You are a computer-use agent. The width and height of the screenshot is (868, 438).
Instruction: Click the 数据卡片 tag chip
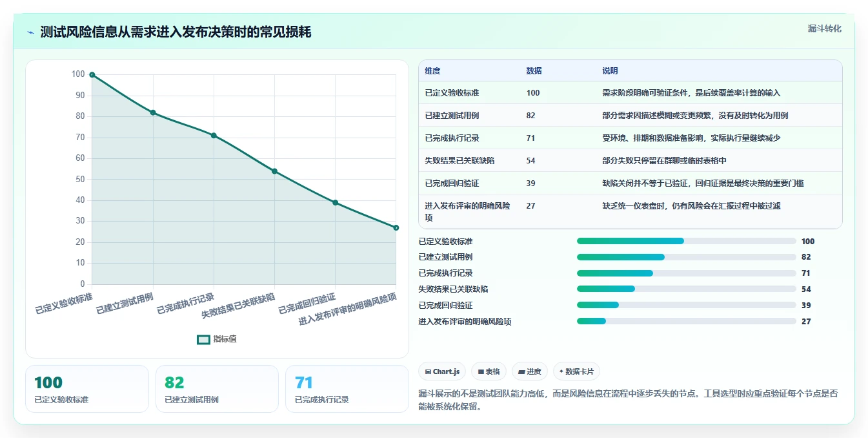coord(577,371)
